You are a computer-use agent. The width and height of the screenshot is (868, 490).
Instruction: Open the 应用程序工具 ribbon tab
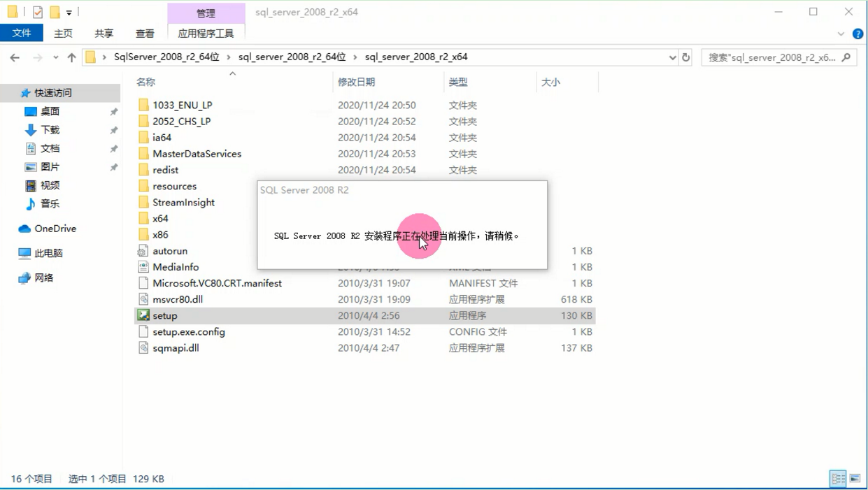[206, 34]
